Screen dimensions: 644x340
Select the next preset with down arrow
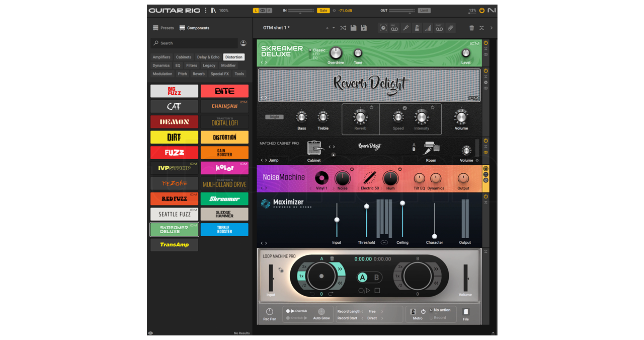pos(334,28)
